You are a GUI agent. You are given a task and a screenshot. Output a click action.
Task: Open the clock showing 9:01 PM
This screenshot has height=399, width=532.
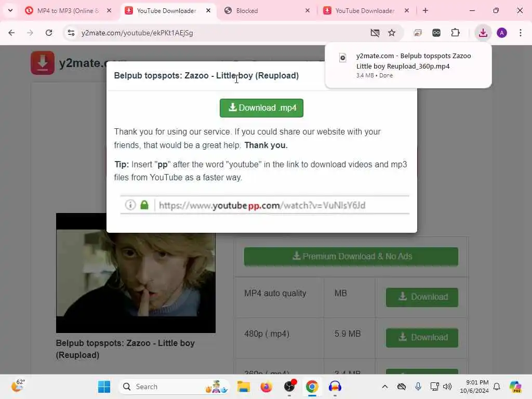point(474,387)
